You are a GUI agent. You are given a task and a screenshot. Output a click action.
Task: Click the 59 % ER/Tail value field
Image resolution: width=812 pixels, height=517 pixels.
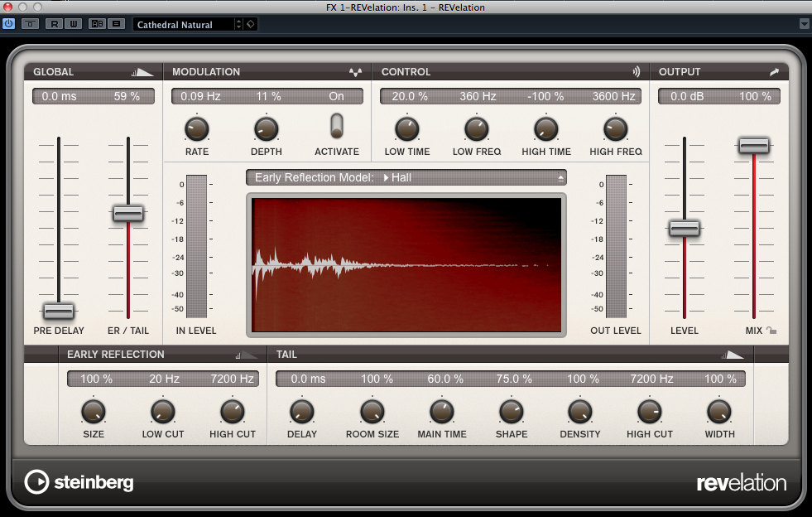(x=127, y=96)
